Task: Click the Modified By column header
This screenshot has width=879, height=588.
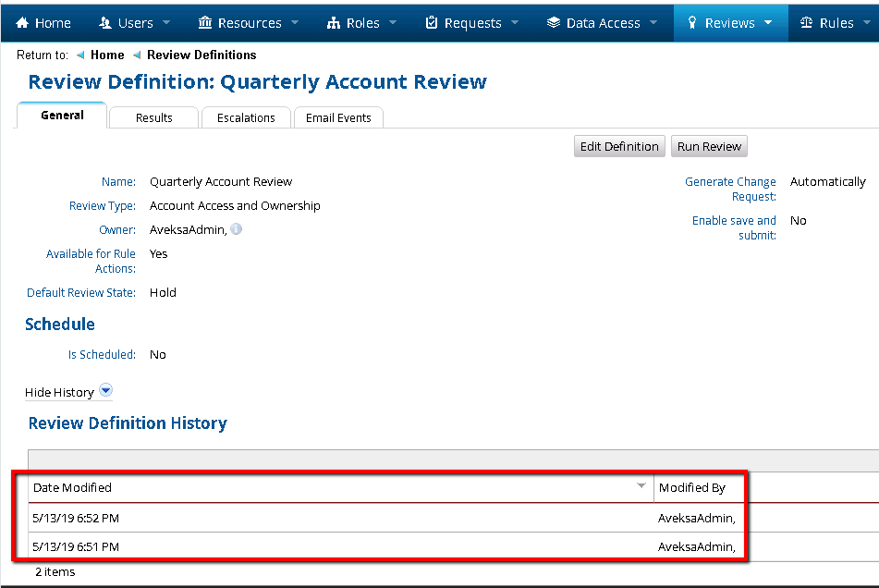Action: (x=692, y=487)
